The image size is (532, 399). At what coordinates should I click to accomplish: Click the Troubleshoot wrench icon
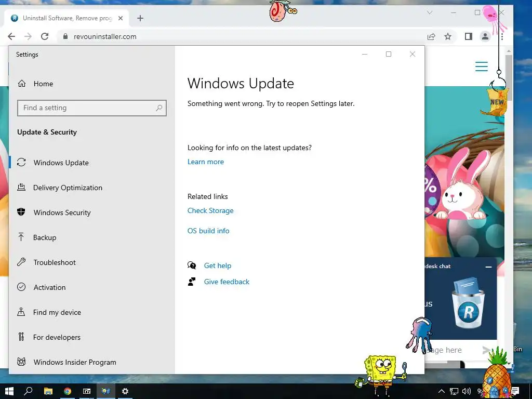[x=21, y=262]
